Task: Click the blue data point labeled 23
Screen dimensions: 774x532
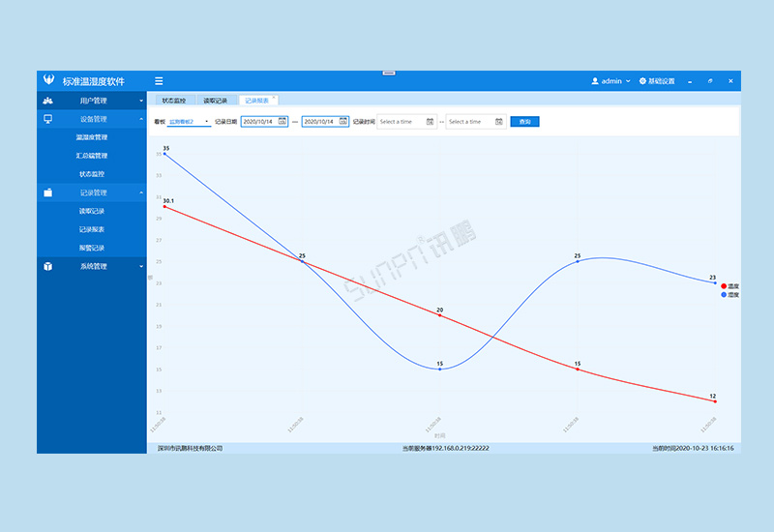Action: pos(715,282)
